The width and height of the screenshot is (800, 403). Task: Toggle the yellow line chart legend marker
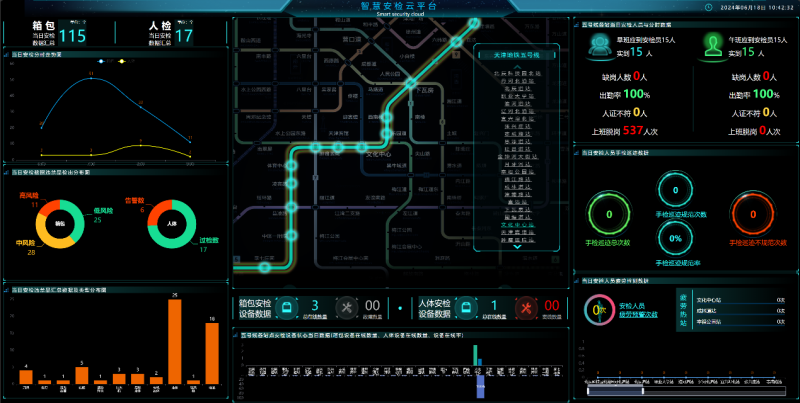(x=122, y=61)
